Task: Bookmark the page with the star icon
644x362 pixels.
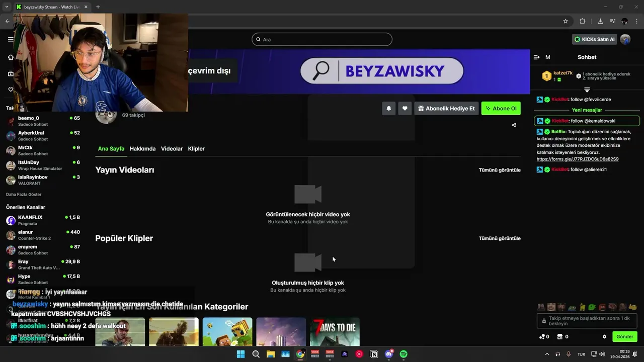Action: coord(566,21)
